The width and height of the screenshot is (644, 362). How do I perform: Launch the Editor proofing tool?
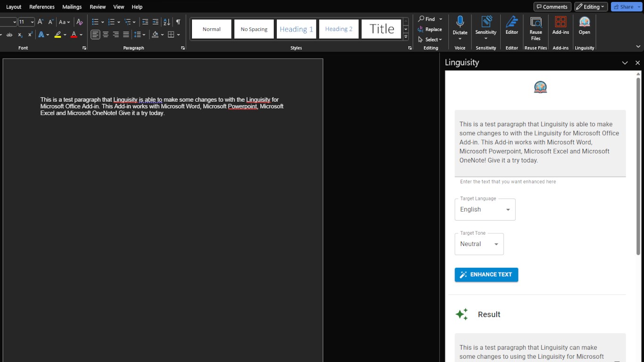click(512, 25)
